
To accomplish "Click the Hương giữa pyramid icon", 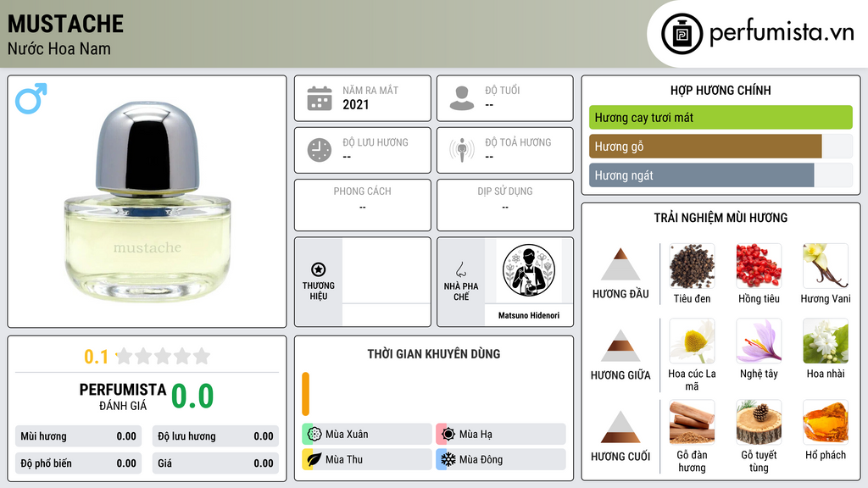I will [x=620, y=346].
